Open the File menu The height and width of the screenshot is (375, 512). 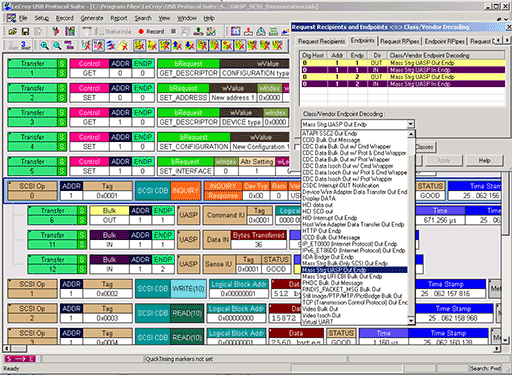(23, 18)
